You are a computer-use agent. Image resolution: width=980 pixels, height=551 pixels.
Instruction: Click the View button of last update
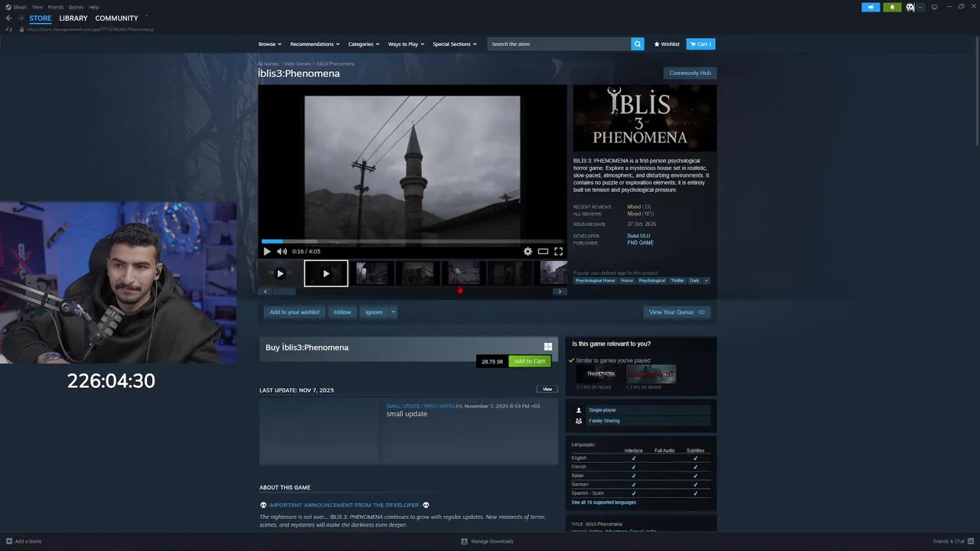pyautogui.click(x=547, y=389)
